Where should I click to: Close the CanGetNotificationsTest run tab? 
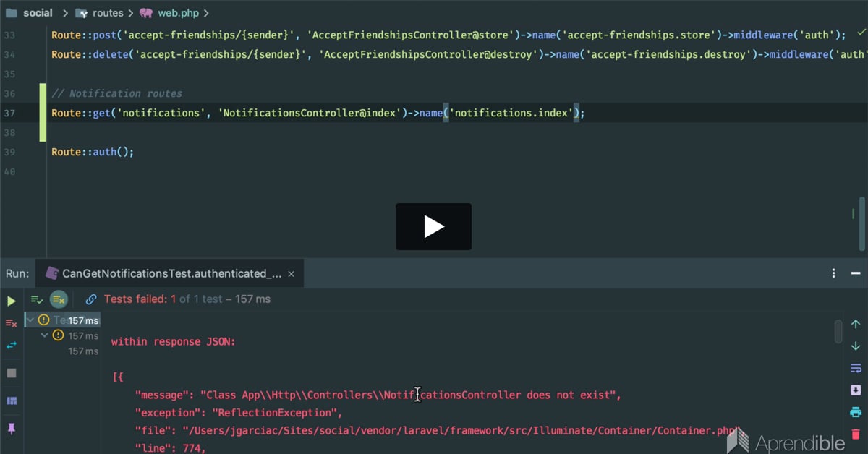click(x=292, y=273)
